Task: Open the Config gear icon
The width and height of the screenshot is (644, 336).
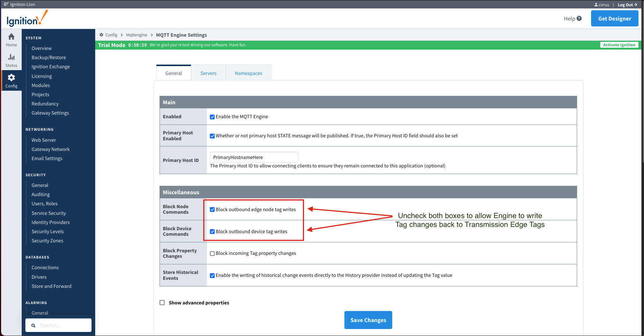Action: [x=11, y=77]
